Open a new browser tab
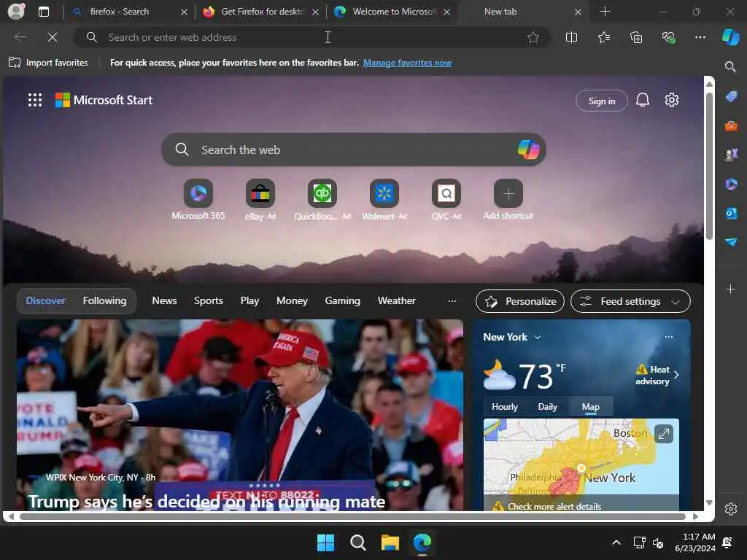This screenshot has width=747, height=560. click(x=605, y=12)
